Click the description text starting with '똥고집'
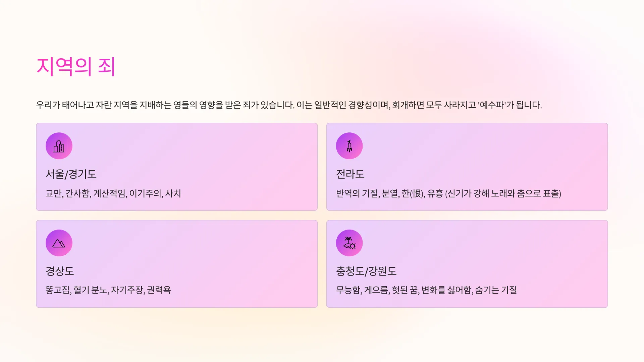 point(108,290)
